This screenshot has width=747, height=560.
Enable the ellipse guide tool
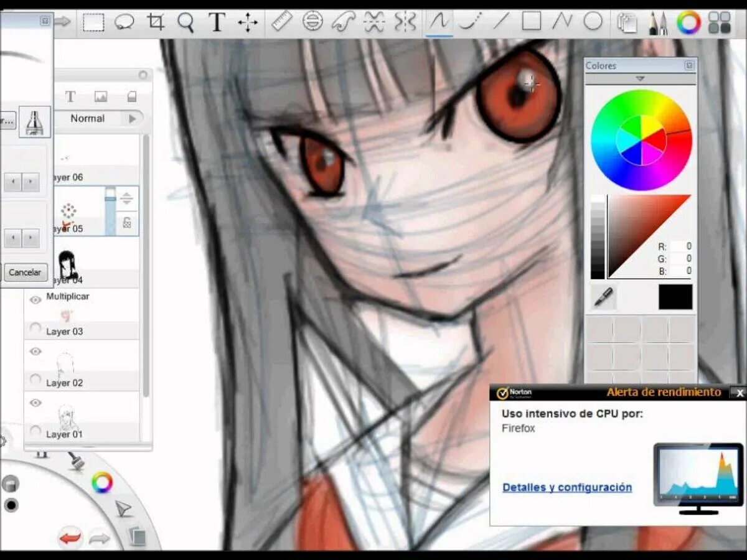[x=312, y=22]
